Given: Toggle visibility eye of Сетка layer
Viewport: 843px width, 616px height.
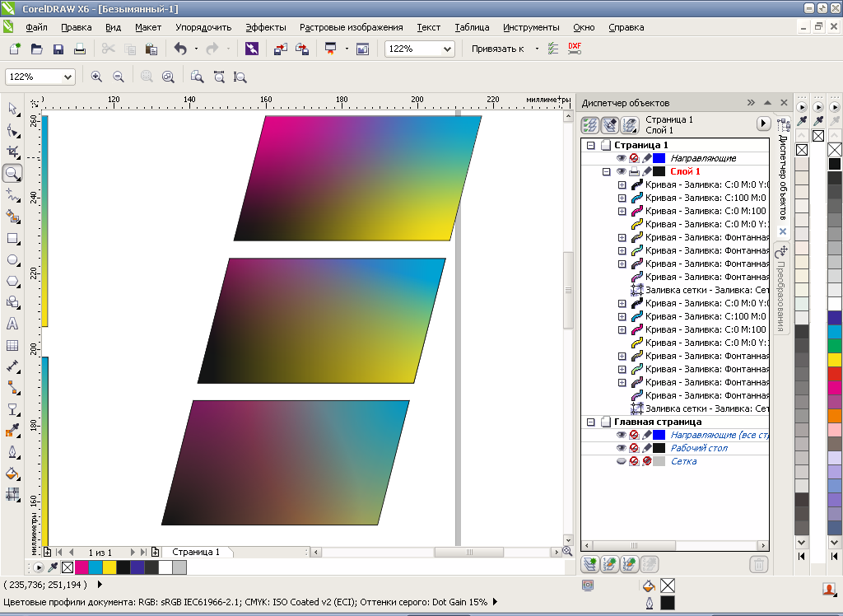Looking at the screenshot, I should click(x=621, y=461).
